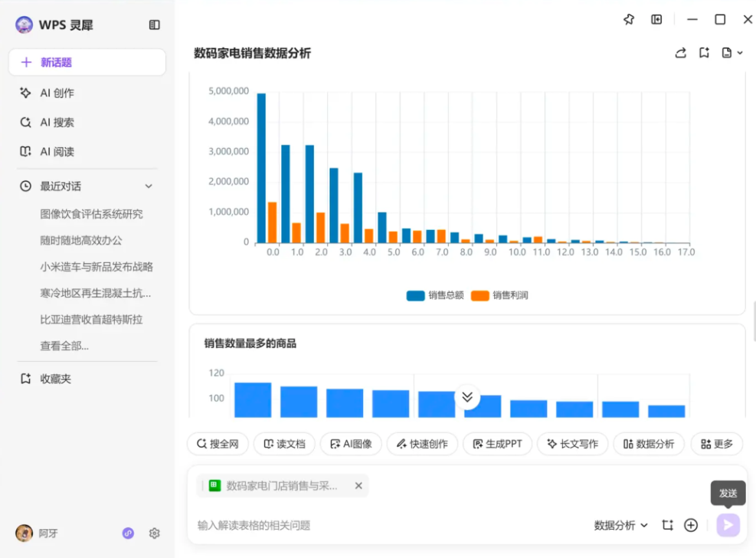
Task: Click the vertical scrollbar on right edge
Action: tap(754, 320)
